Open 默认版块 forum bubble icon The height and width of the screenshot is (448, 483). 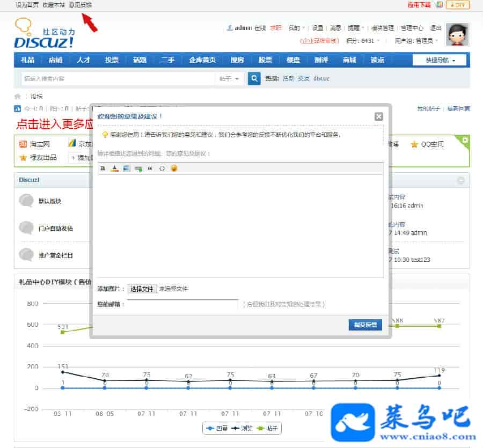tap(26, 201)
